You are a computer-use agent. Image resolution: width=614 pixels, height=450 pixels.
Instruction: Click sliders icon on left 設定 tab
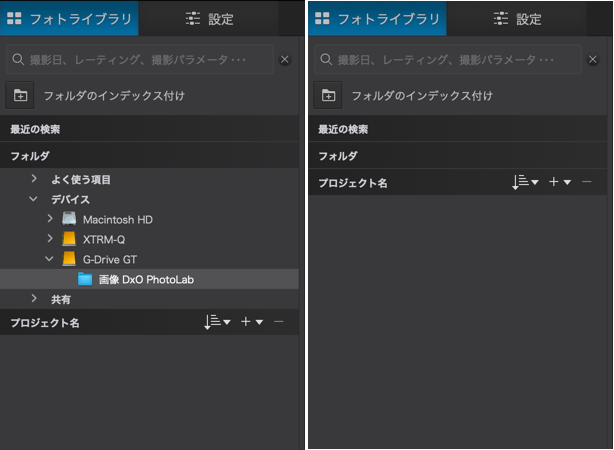pyautogui.click(x=193, y=18)
